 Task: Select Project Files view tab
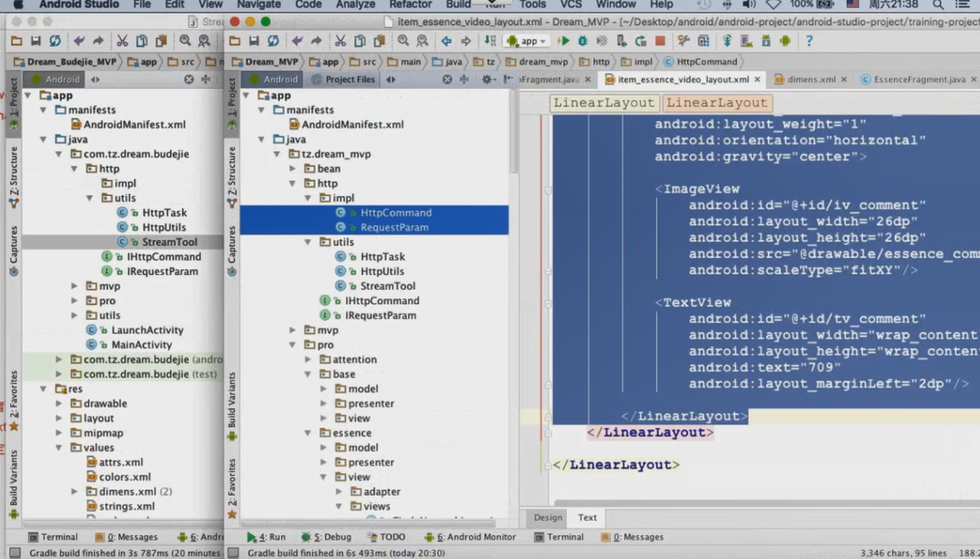point(344,79)
